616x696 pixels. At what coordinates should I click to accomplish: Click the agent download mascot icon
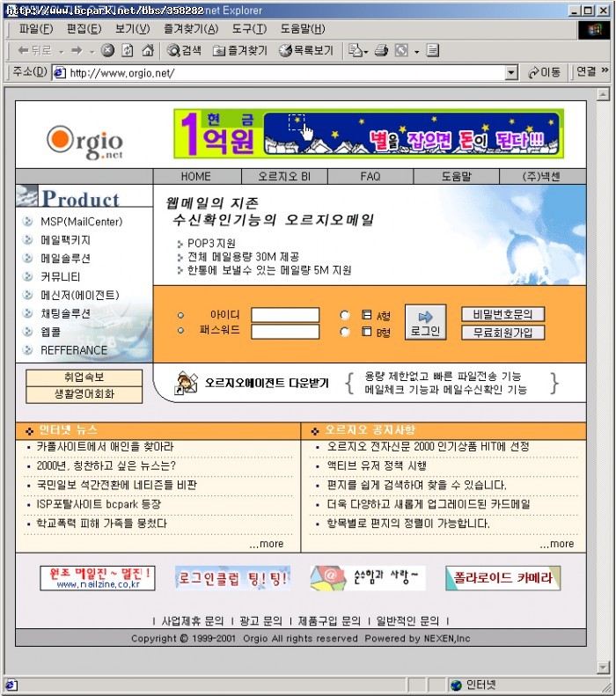[x=187, y=384]
